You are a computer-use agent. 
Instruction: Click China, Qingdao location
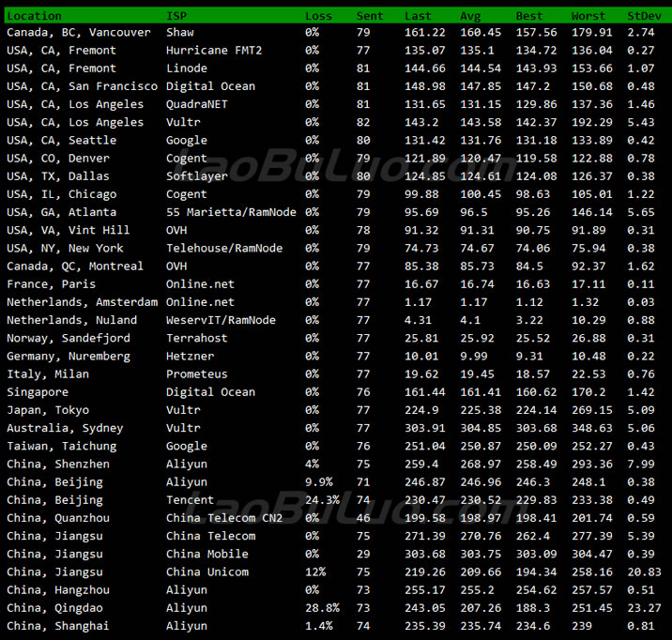pyautogui.click(x=54, y=608)
